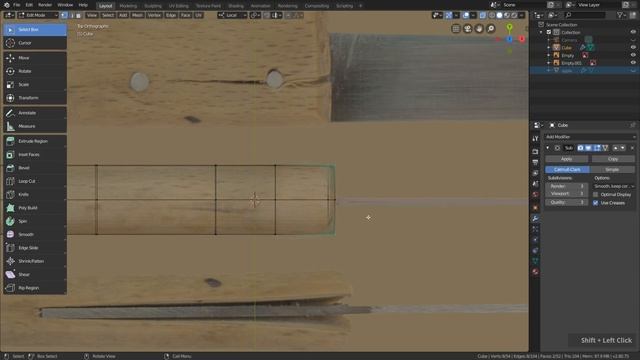Switch to solid viewport shading
The height and width of the screenshot is (360, 640).
[x=499, y=15]
